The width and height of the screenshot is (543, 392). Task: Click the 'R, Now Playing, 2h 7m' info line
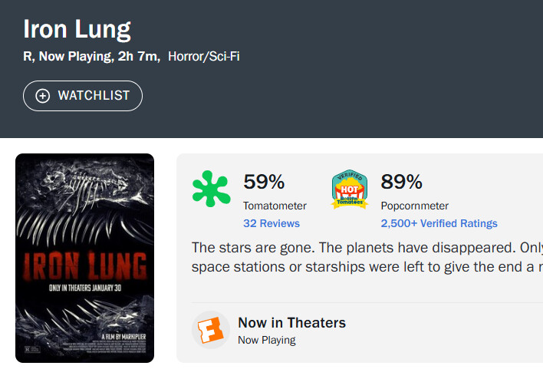pyautogui.click(x=91, y=57)
